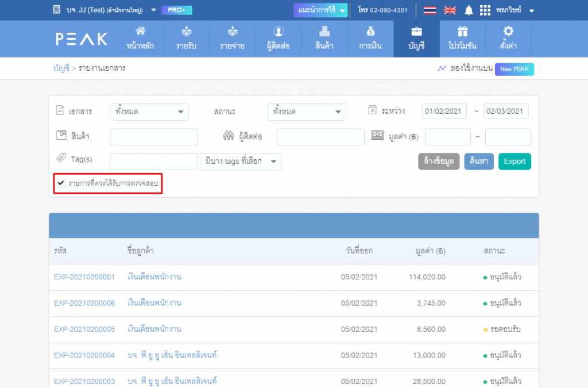Click the ค้นหา search button
This screenshot has height=388, width=588.
click(x=478, y=162)
